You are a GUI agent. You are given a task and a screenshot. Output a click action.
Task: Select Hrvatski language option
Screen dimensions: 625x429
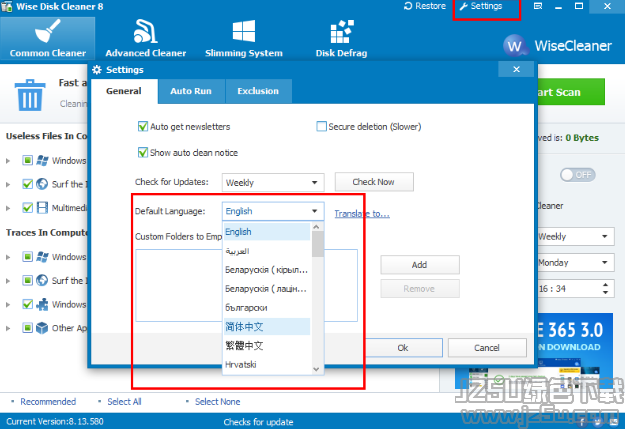[x=267, y=364]
